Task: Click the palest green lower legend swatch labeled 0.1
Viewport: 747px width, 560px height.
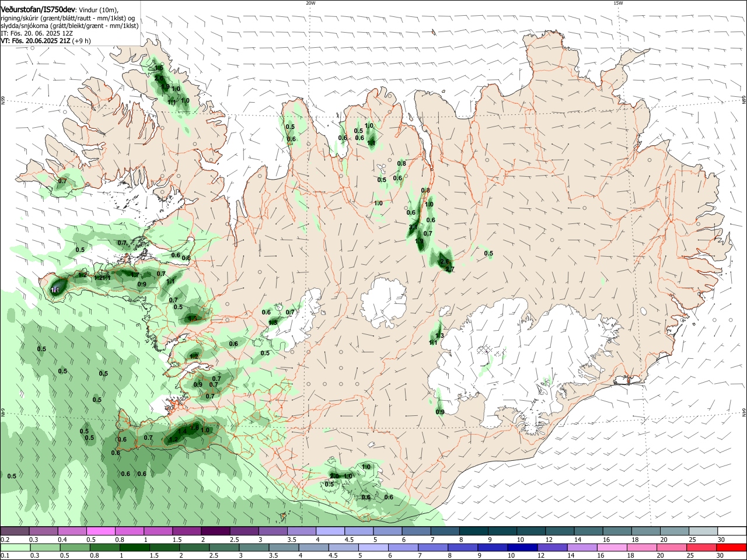Action: (x=15, y=547)
